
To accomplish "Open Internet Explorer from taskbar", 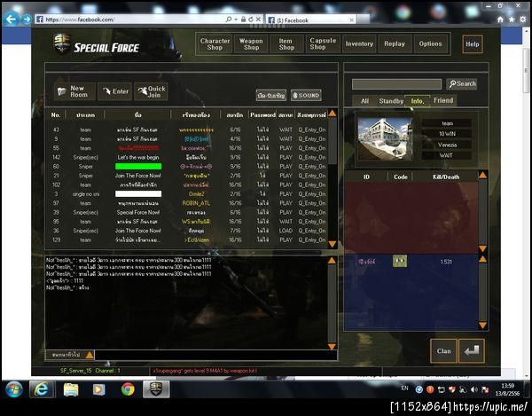I will [42, 389].
